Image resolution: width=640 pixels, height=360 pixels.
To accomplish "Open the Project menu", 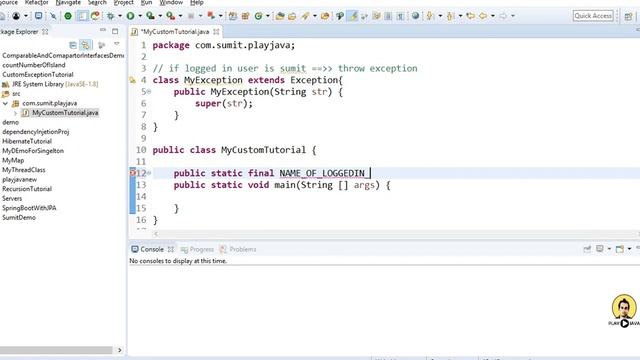I will [x=124, y=2].
